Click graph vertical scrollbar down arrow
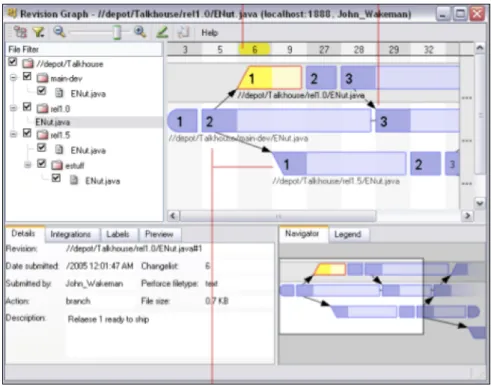Viewport: 491px width, 386px height. [480, 203]
